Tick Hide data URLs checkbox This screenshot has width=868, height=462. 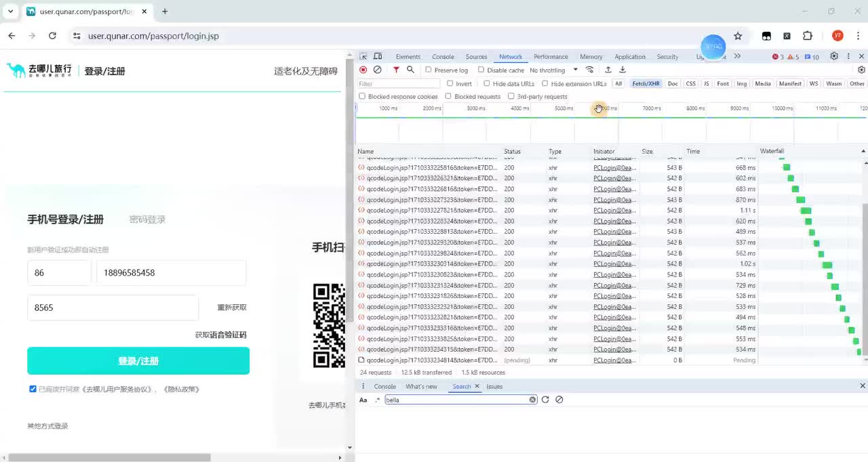487,83
